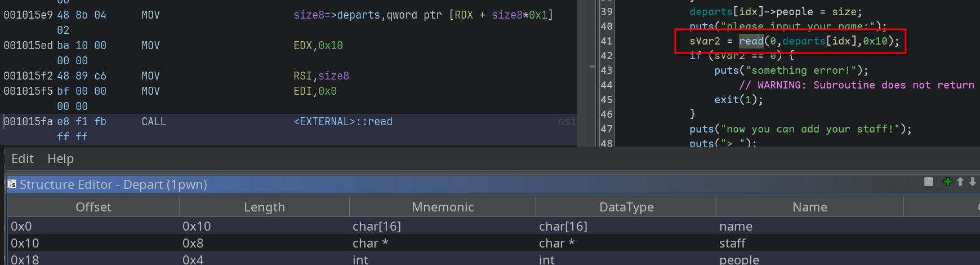This screenshot has width=980, height=265.
Task: Click the Length column header
Action: point(264,207)
